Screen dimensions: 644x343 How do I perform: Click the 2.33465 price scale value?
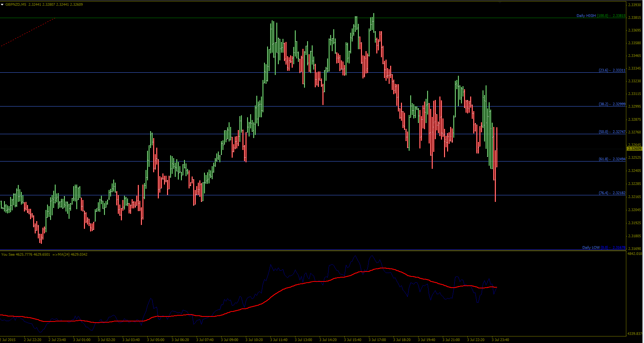point(634,56)
